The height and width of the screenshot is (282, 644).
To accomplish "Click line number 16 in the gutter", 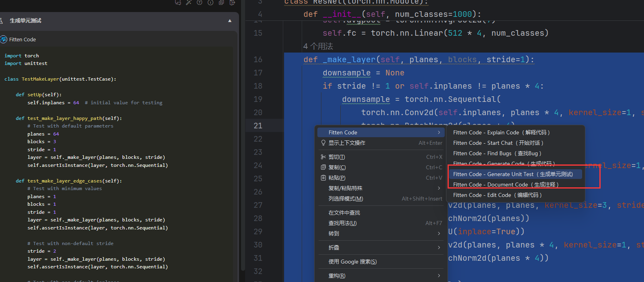I will (x=258, y=59).
